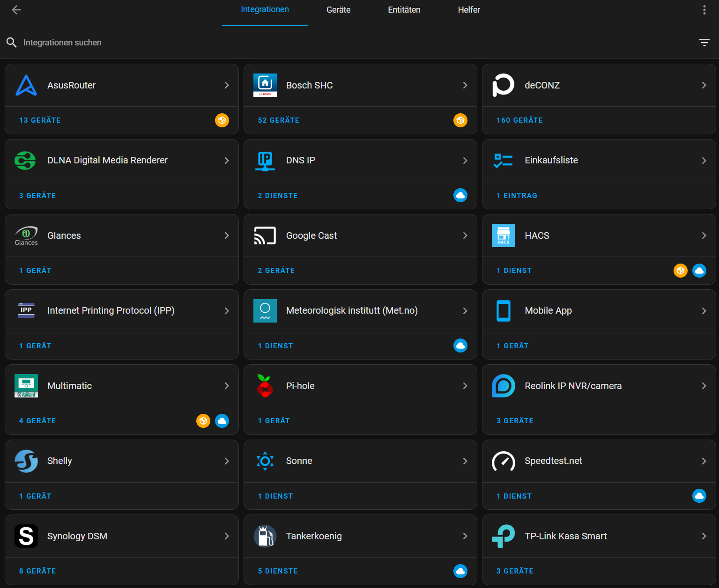This screenshot has width=719, height=588.
Task: Click custom integration badge on AsusRouter
Action: pyautogui.click(x=222, y=120)
